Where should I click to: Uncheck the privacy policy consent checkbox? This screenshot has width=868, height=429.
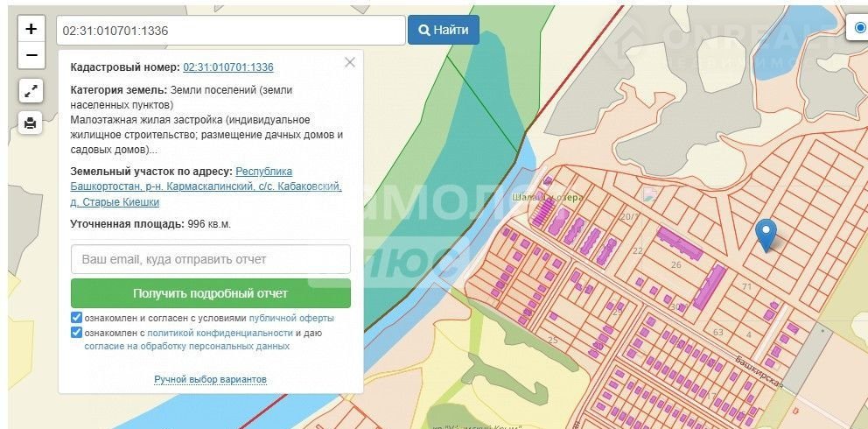coord(76,333)
